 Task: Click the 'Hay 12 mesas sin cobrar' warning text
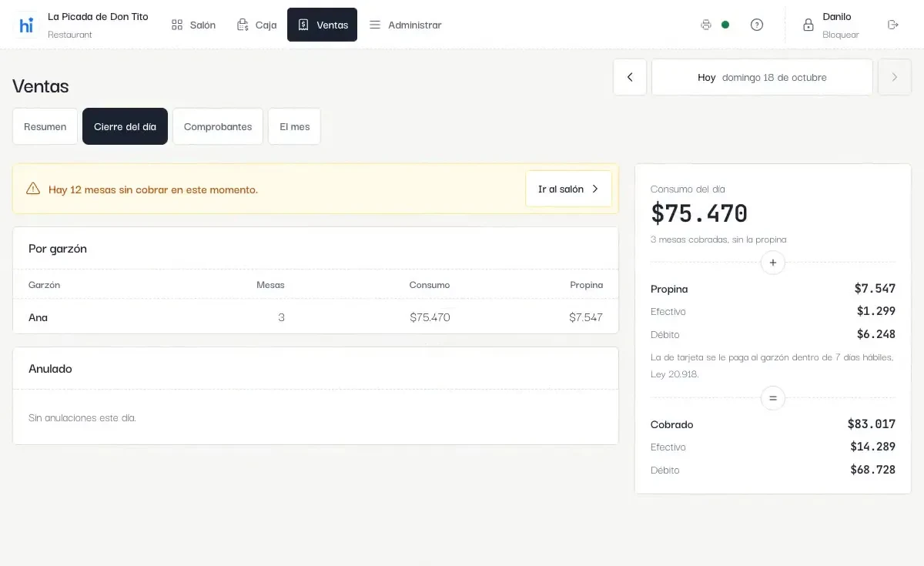click(x=153, y=189)
